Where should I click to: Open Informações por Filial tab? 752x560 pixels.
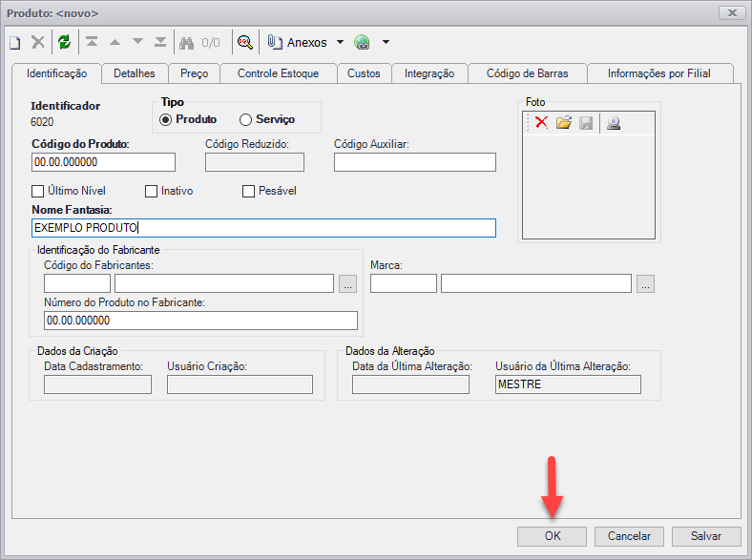tap(659, 73)
